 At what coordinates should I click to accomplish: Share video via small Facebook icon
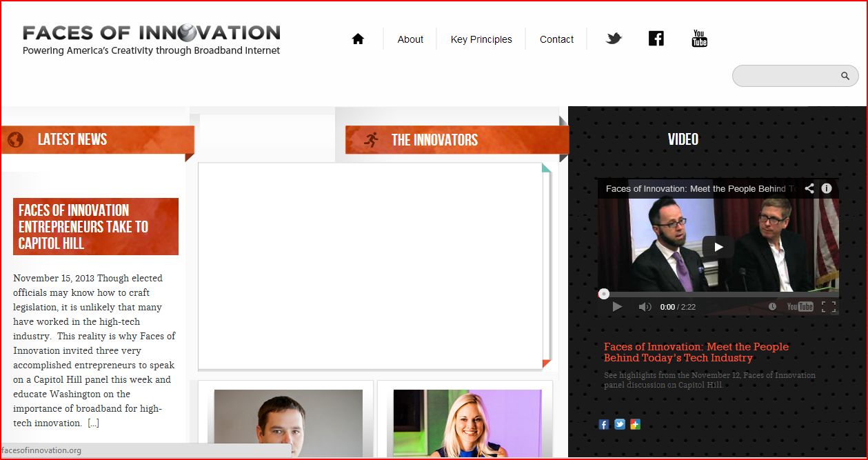pyautogui.click(x=604, y=424)
